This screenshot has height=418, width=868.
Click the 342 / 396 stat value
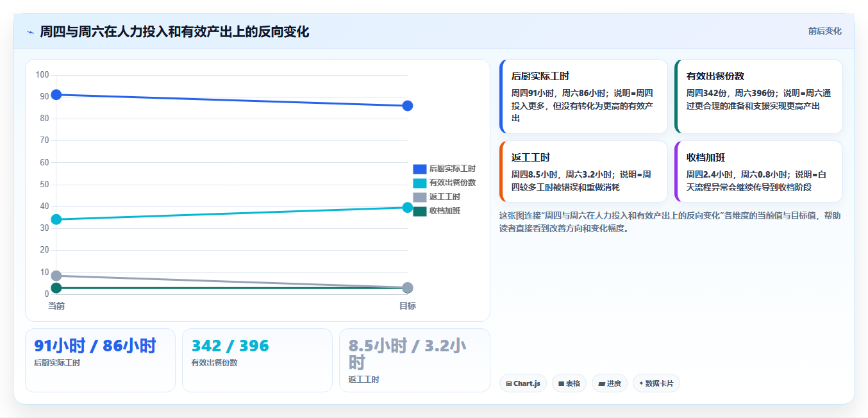[x=230, y=346]
